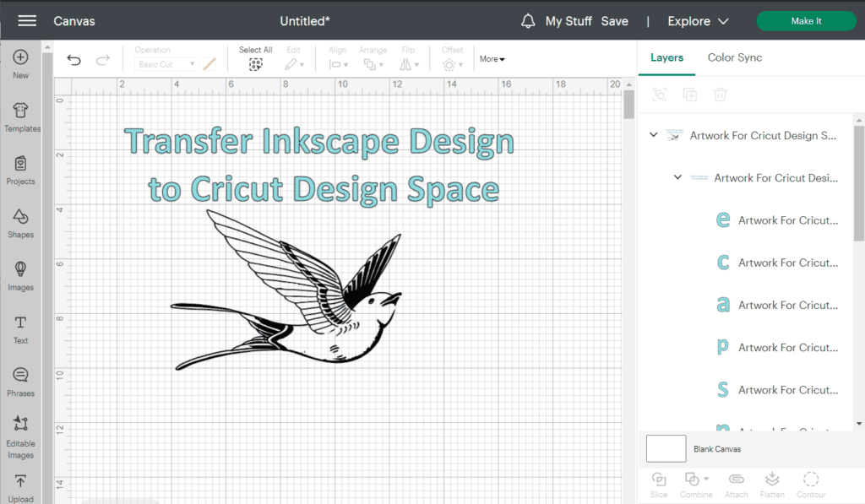The image size is (865, 504).
Task: Click the Blank Canvas color swatch
Action: (x=666, y=448)
